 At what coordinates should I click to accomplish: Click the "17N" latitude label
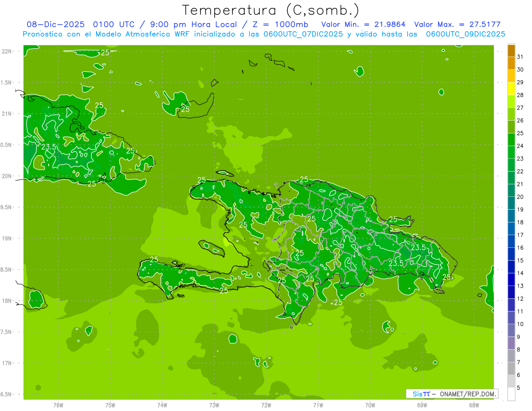(x=7, y=363)
